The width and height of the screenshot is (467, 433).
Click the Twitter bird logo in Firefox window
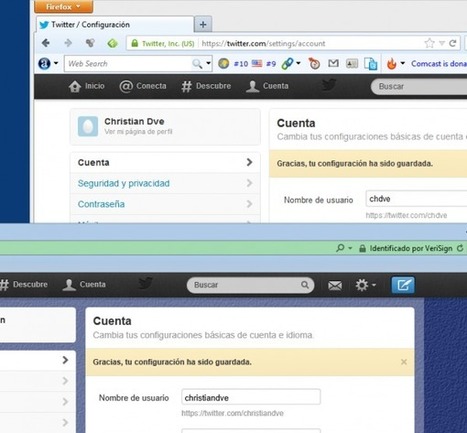pos(329,85)
